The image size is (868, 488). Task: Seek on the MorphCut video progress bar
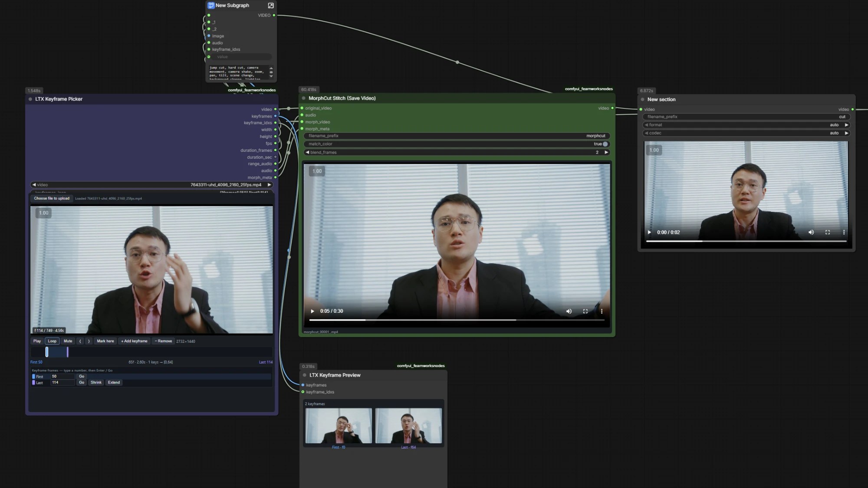point(457,320)
